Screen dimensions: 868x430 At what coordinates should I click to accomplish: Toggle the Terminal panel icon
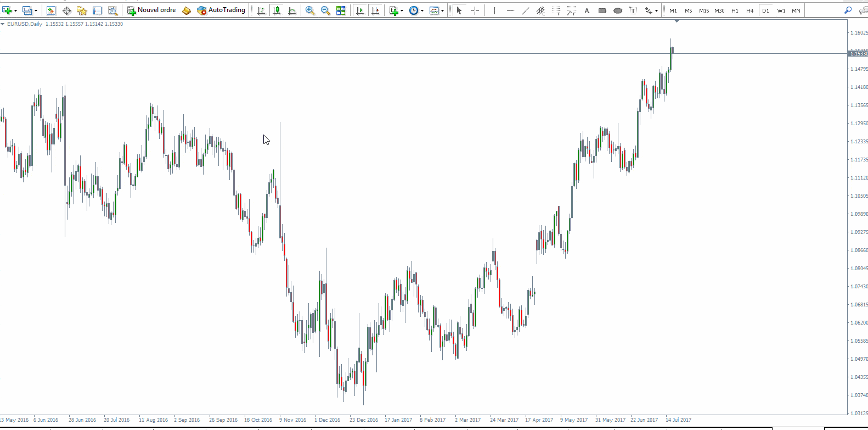tap(97, 10)
